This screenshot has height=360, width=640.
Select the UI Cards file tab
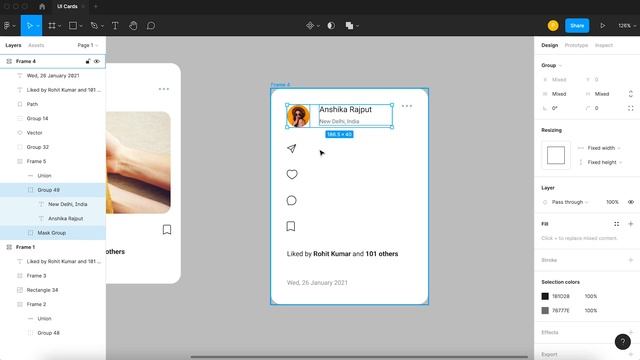point(67,7)
